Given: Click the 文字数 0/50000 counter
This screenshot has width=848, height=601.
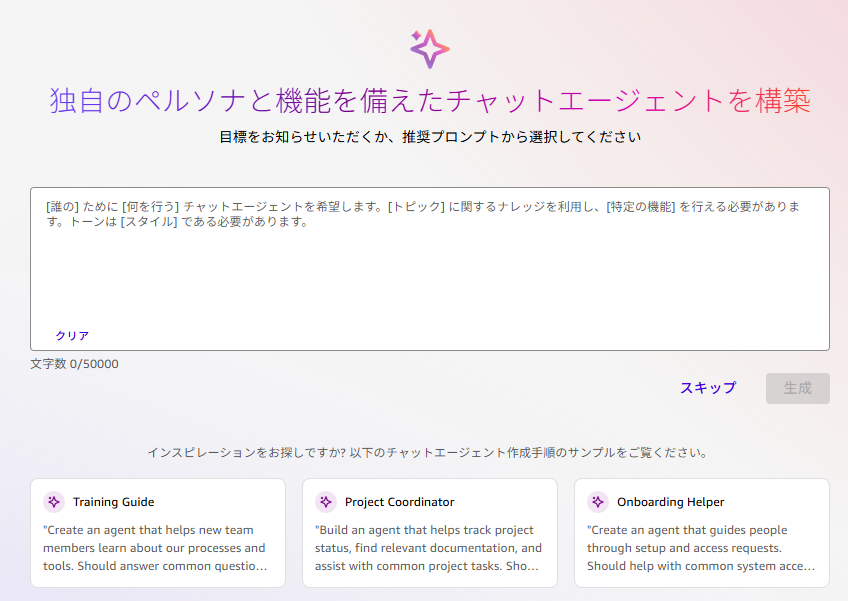Looking at the screenshot, I should 75,364.
